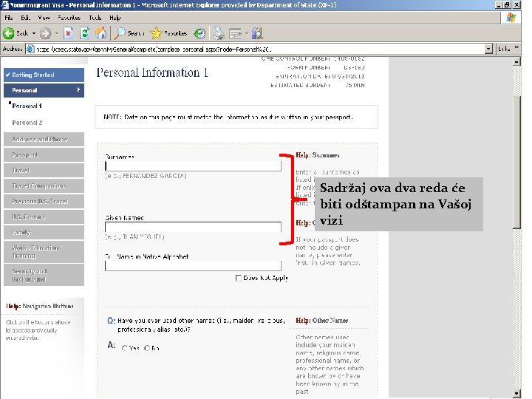Open Getting Started section in sidebar
532x399 pixels.
44,75
